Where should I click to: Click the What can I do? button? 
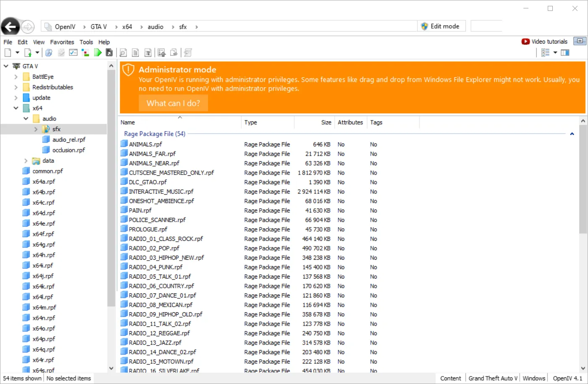tap(173, 103)
